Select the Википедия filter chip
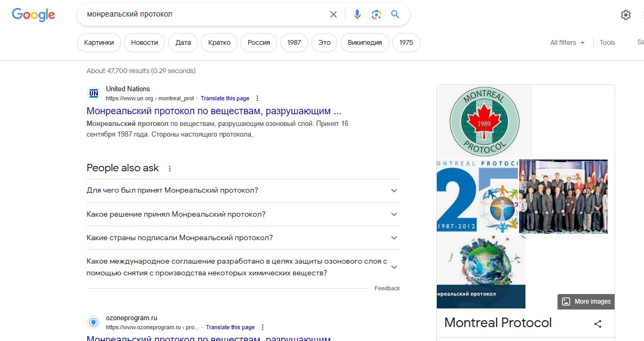 (x=365, y=43)
